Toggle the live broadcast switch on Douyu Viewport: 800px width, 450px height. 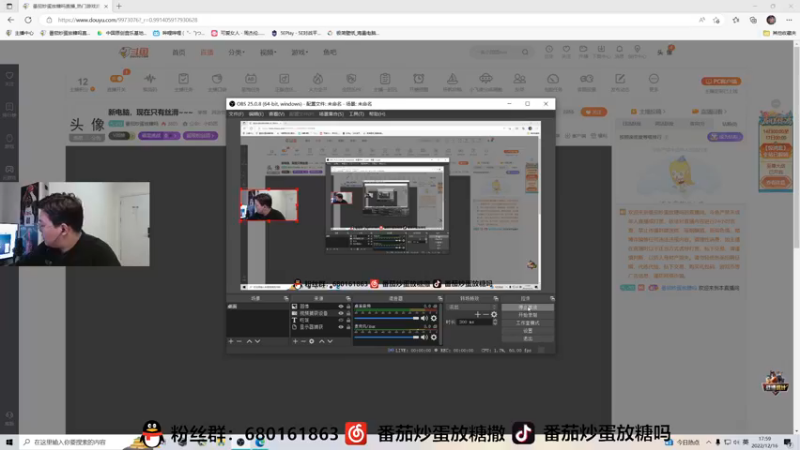[x=116, y=79]
